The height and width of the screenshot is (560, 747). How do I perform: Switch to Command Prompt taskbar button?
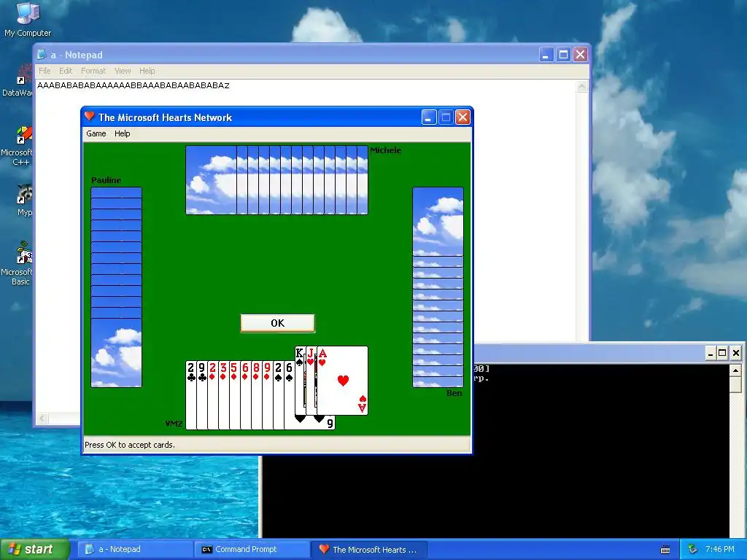[252, 550]
